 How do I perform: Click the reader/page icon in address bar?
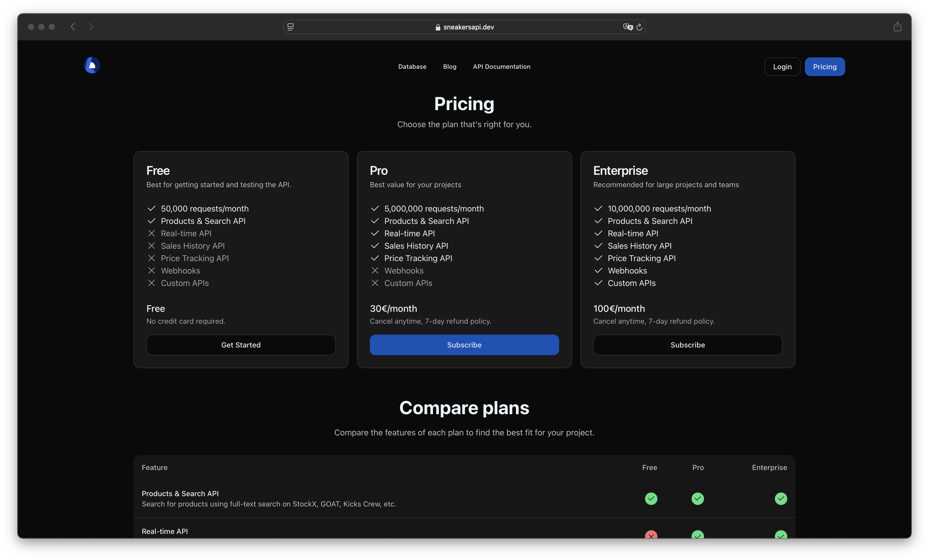pyautogui.click(x=290, y=27)
